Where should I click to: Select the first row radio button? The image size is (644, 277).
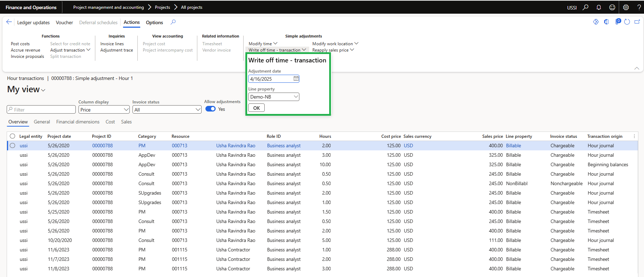[13, 146]
